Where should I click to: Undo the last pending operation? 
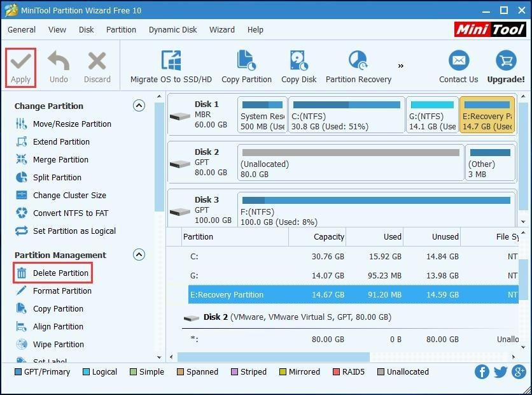[59, 68]
